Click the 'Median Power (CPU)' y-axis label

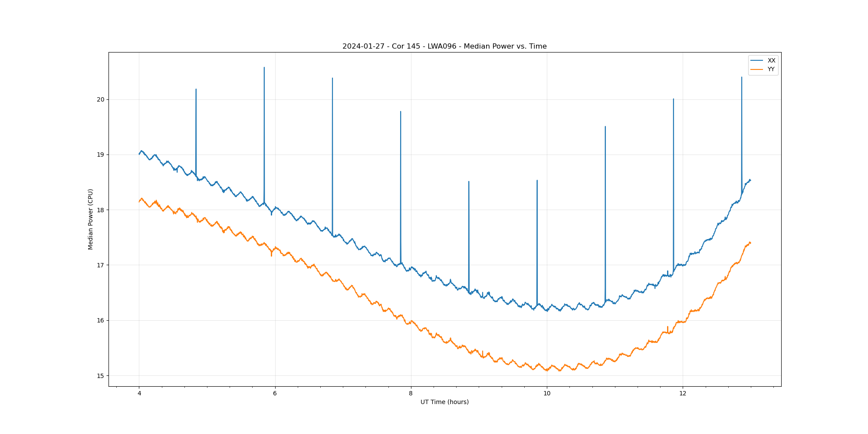click(x=91, y=219)
